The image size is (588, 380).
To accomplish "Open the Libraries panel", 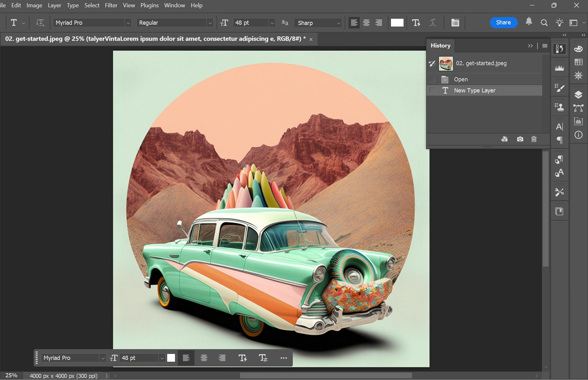I will click(x=578, y=121).
